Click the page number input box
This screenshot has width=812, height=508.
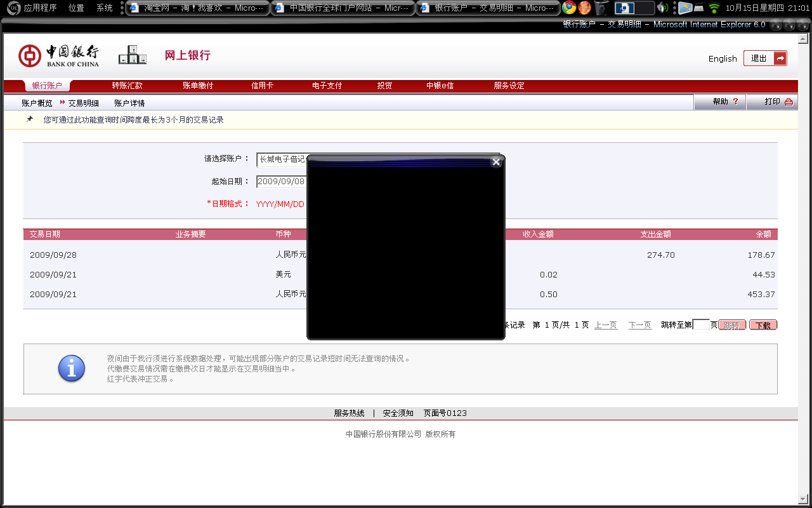pos(701,324)
